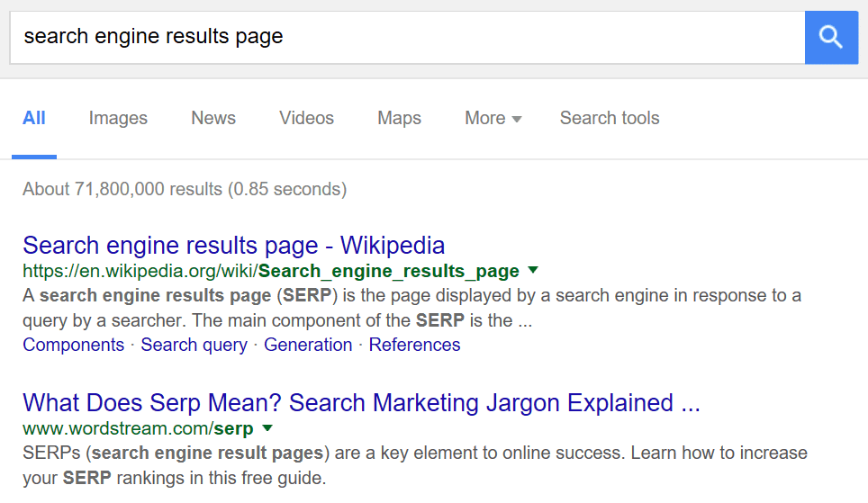The width and height of the screenshot is (868, 503).
Task: Open the News results tab
Action: (x=213, y=118)
